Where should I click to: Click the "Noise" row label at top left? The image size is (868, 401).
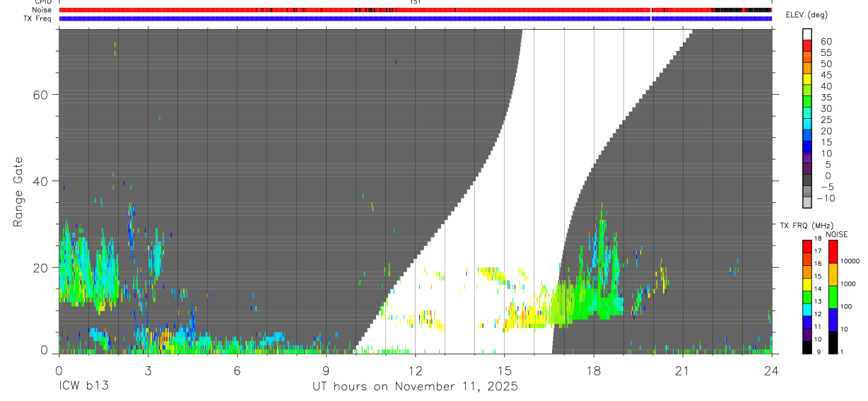(43, 10)
